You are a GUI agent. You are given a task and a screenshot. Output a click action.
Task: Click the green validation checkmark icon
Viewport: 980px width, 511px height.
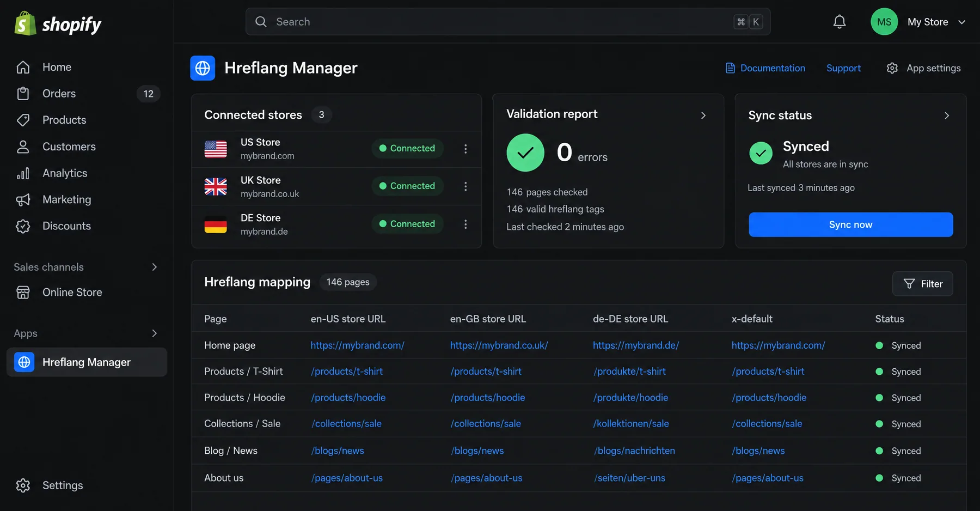pos(525,153)
